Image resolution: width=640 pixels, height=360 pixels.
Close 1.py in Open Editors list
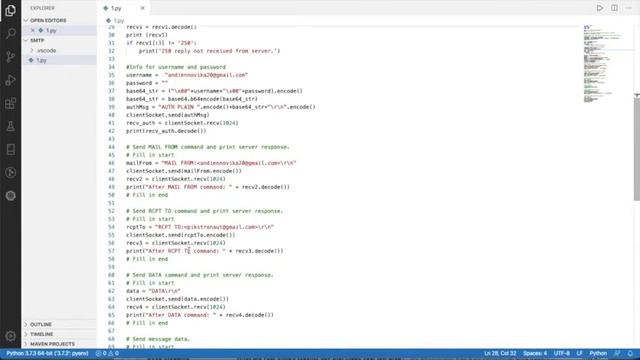click(x=33, y=30)
